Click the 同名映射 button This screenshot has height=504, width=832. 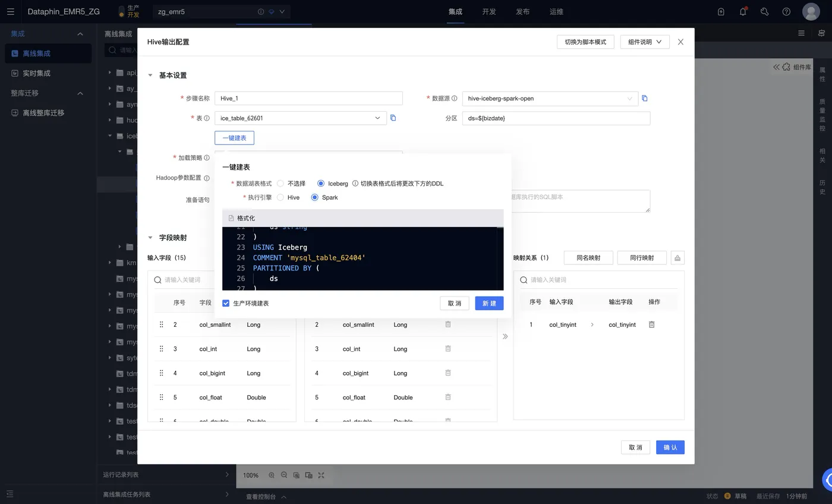coord(588,257)
